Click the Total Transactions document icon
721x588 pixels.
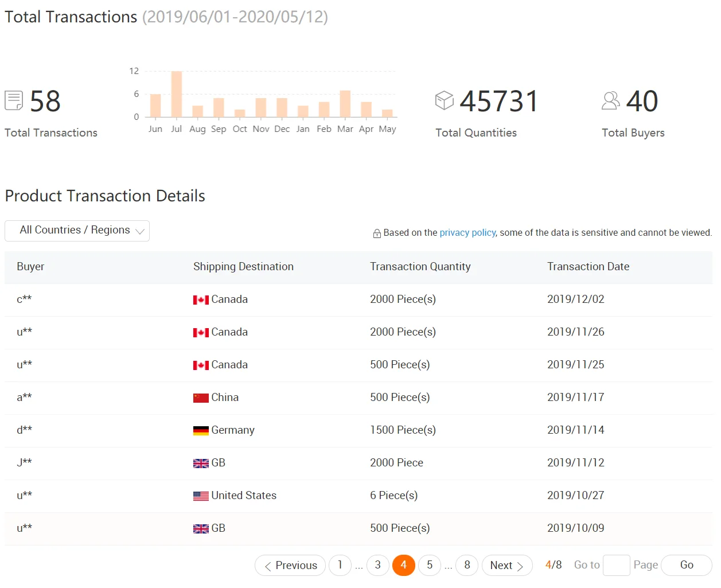(14, 100)
